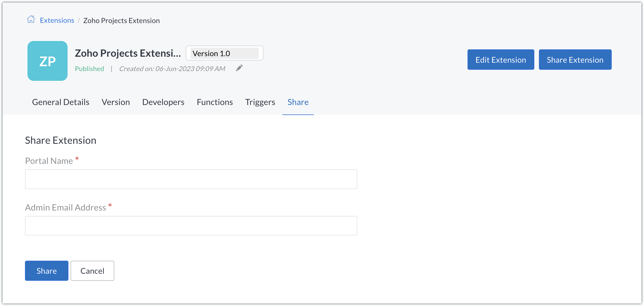Click the Edit Extension button

click(x=501, y=60)
